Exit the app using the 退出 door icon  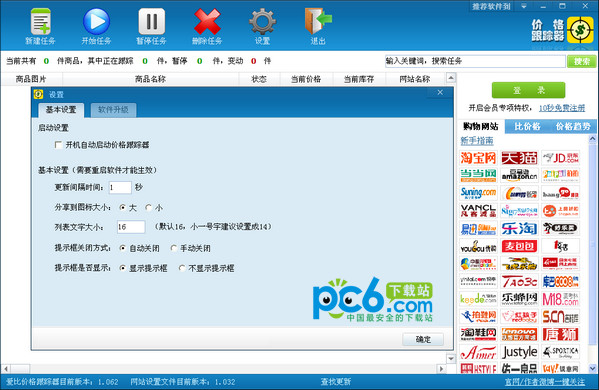(318, 26)
